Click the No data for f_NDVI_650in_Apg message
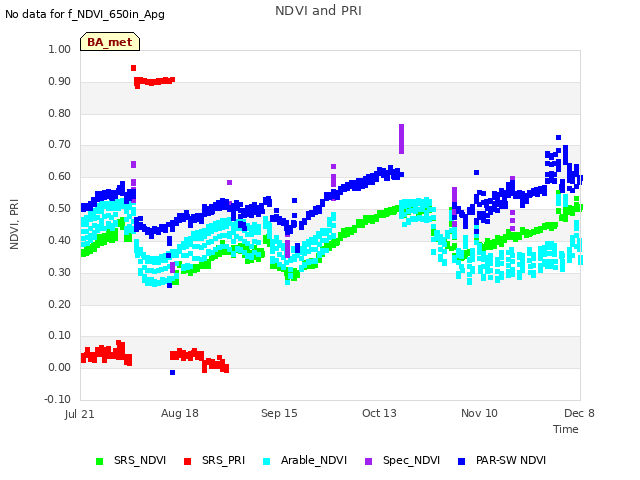This screenshot has width=640, height=480. click(85, 14)
